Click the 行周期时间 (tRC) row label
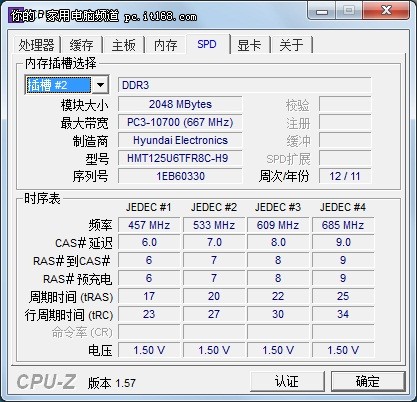417x402 pixels. (x=69, y=315)
